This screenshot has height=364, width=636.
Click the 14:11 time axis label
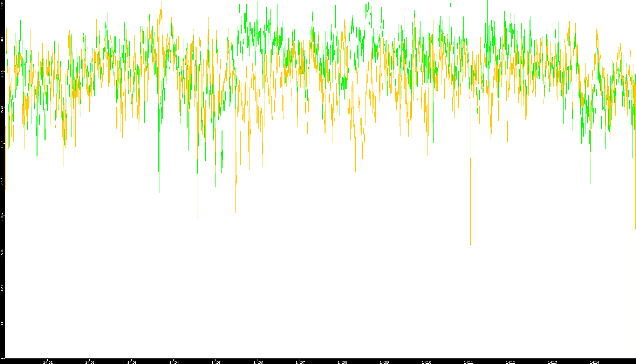coord(469,362)
